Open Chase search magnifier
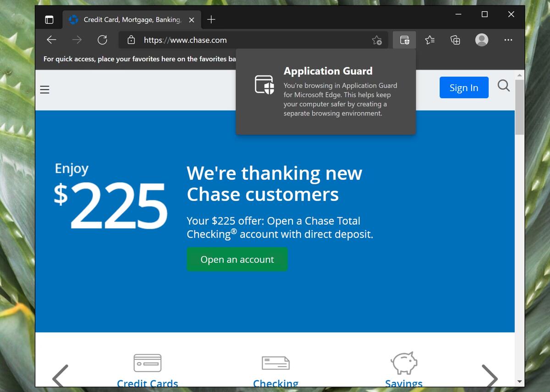 (x=504, y=86)
